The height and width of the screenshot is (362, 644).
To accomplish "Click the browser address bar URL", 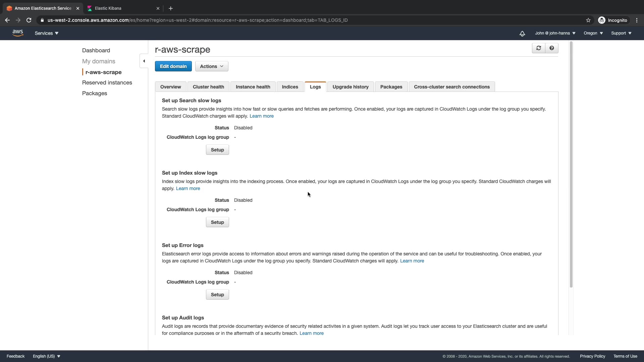I will 198,20.
